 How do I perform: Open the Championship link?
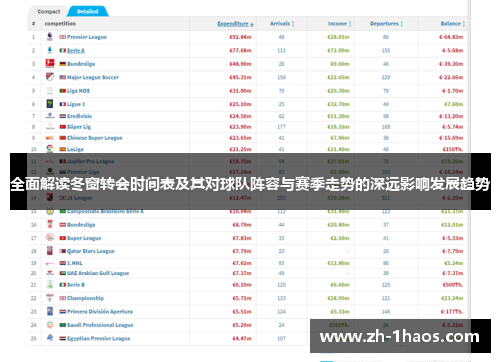coord(85,298)
